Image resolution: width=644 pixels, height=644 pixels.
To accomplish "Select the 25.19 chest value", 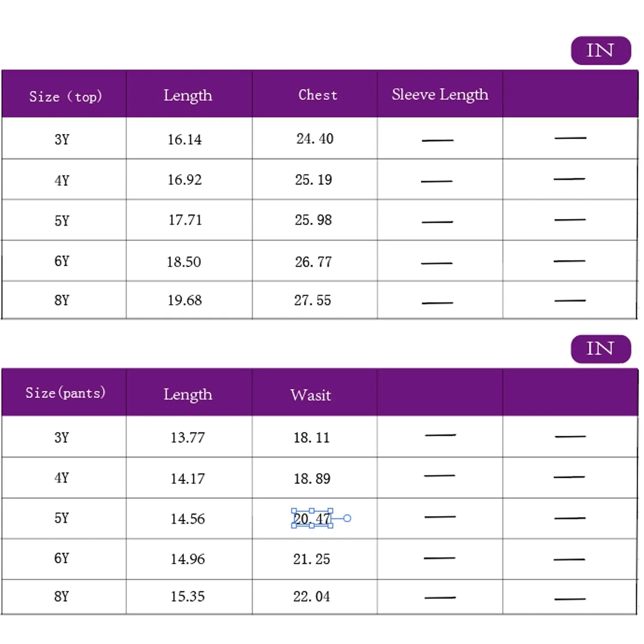I will coord(313,180).
